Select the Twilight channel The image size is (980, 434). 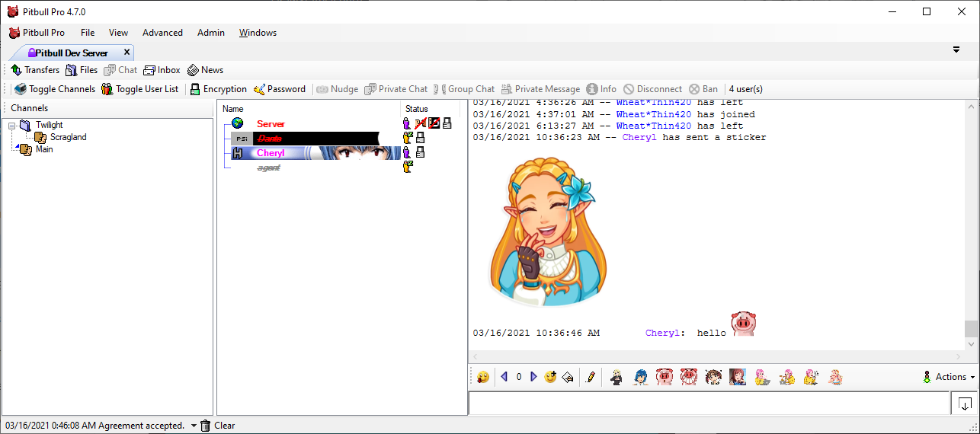pyautogui.click(x=50, y=125)
